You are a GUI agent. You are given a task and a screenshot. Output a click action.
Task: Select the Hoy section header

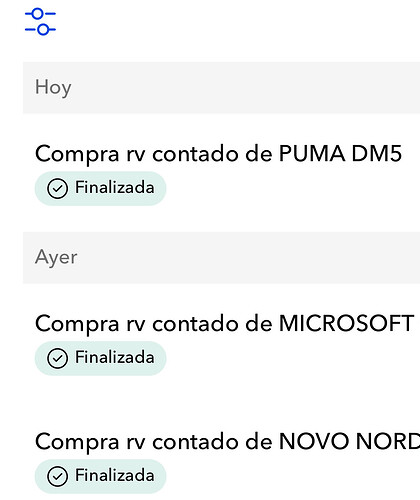pos(221,87)
